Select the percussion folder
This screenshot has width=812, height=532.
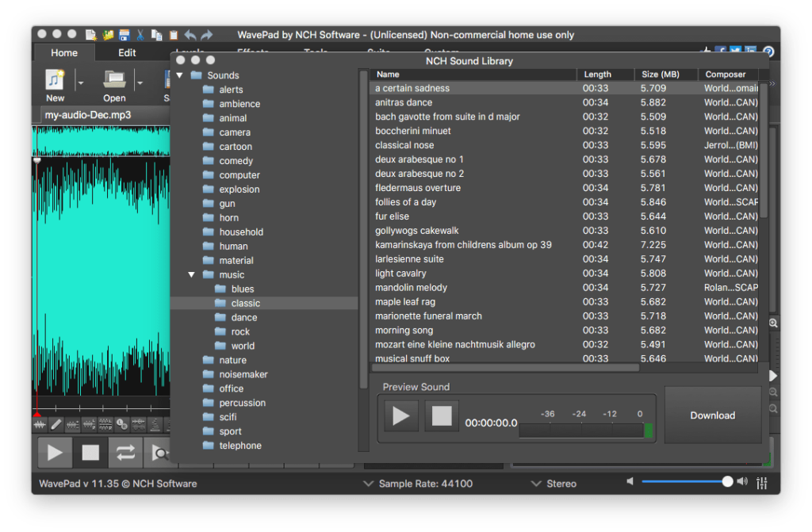pyautogui.click(x=242, y=403)
